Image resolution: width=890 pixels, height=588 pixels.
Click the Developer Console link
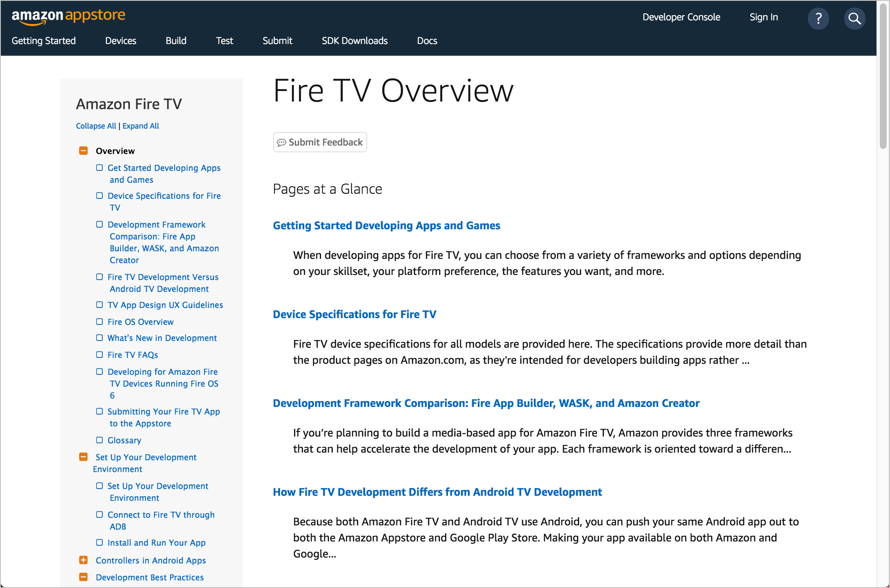pos(683,18)
